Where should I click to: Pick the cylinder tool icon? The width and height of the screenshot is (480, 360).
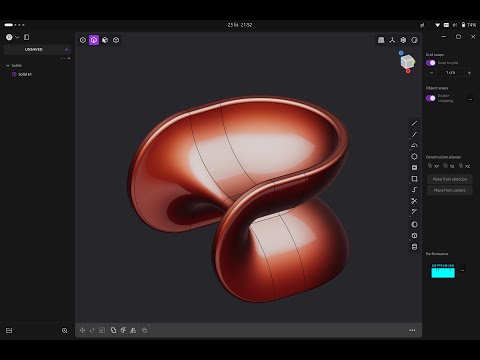414,247
